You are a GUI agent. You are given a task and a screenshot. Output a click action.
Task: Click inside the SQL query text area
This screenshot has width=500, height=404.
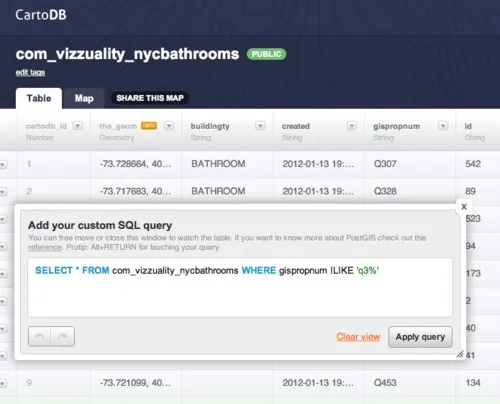[240, 287]
